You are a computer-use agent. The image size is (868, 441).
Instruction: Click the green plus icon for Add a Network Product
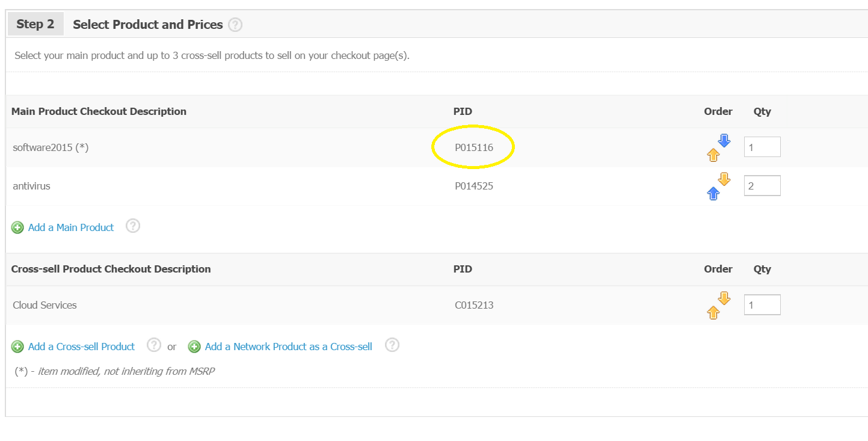pyautogui.click(x=194, y=347)
